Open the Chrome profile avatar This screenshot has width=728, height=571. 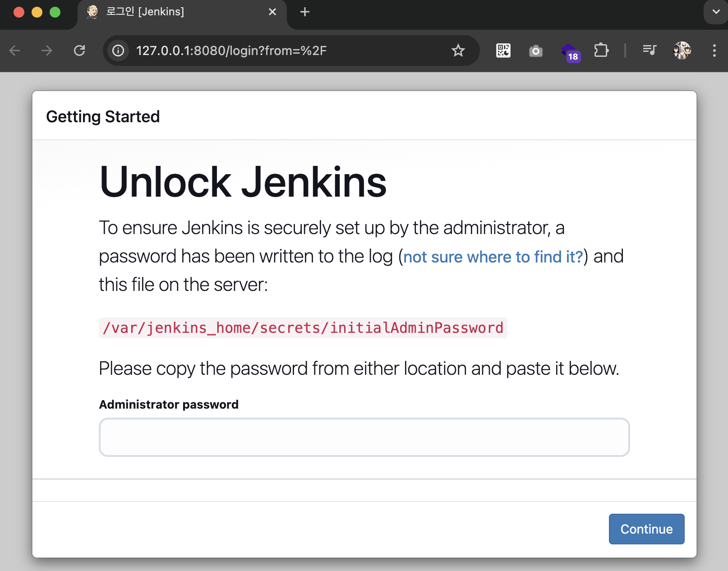(682, 51)
